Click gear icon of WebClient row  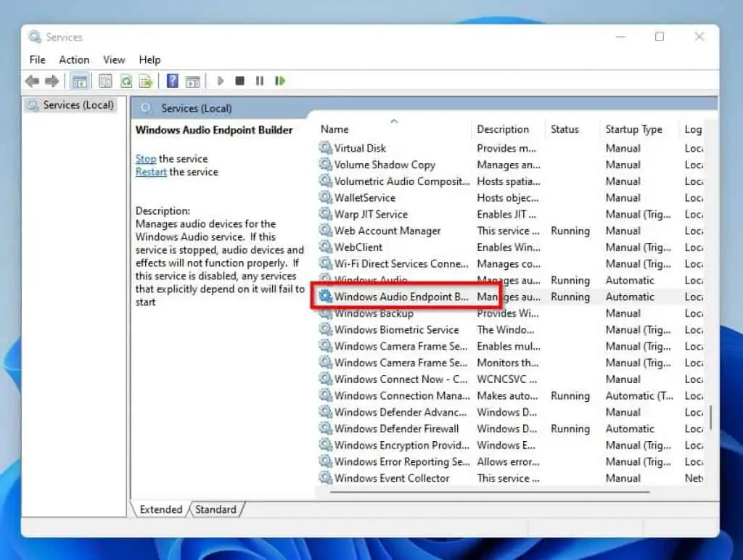pyautogui.click(x=326, y=247)
